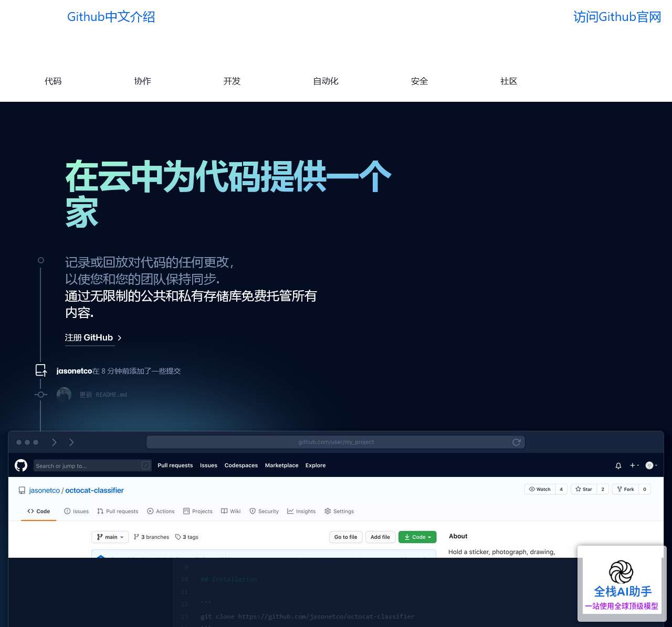Switch to the Wiki tab
This screenshot has height=627, width=672.
click(231, 511)
